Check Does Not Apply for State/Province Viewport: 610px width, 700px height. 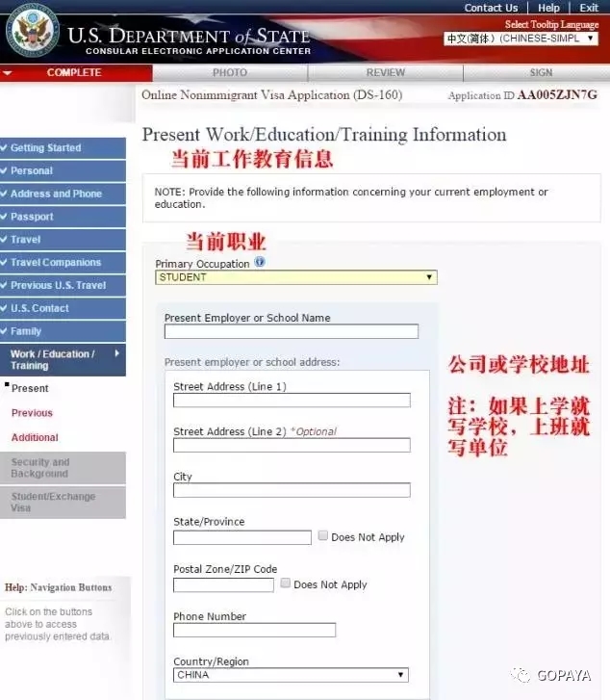323,535
